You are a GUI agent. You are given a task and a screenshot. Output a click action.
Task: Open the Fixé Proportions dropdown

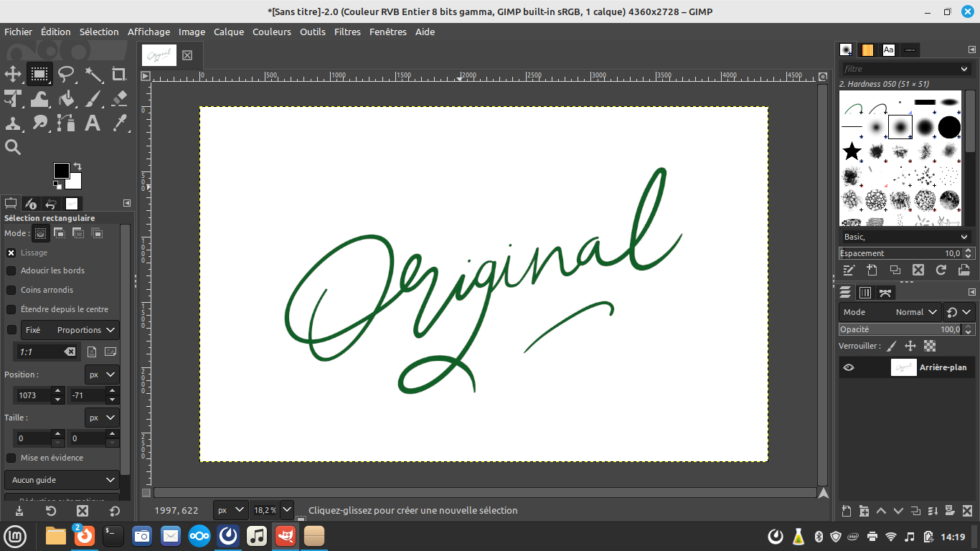pos(70,330)
